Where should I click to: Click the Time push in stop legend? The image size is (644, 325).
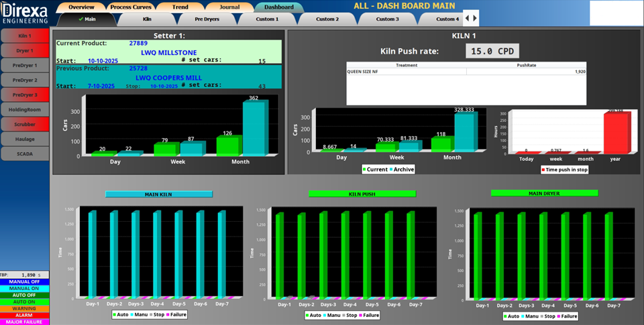[x=564, y=170]
